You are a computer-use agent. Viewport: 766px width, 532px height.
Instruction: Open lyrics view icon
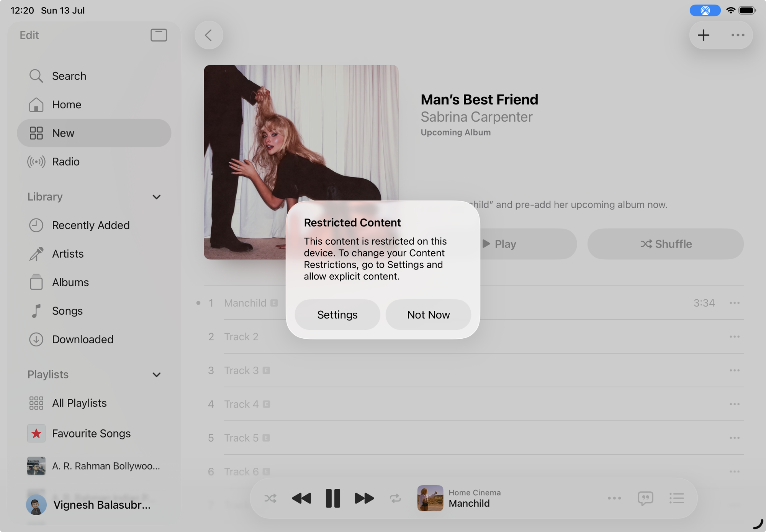pyautogui.click(x=645, y=498)
